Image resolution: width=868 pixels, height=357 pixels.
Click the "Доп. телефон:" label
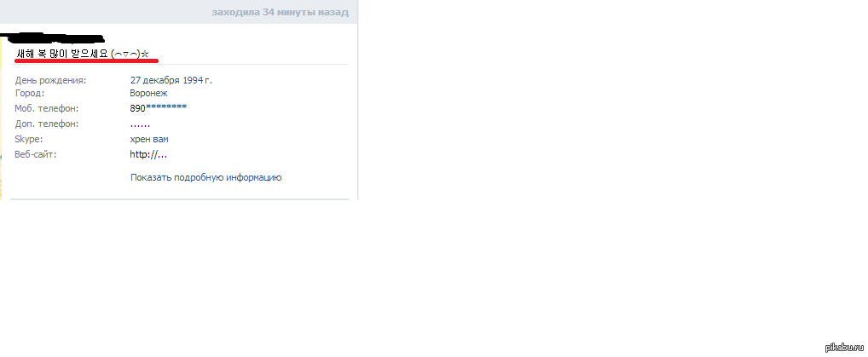pos(47,124)
